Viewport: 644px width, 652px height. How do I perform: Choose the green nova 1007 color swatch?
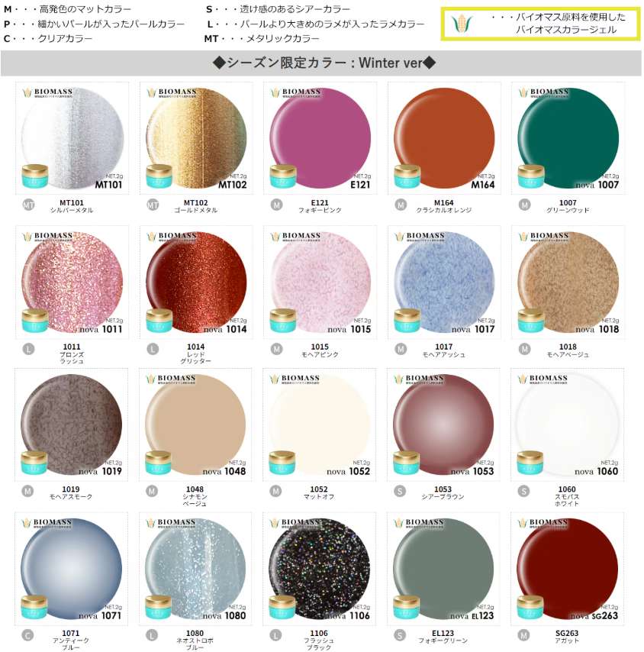[x=568, y=138]
